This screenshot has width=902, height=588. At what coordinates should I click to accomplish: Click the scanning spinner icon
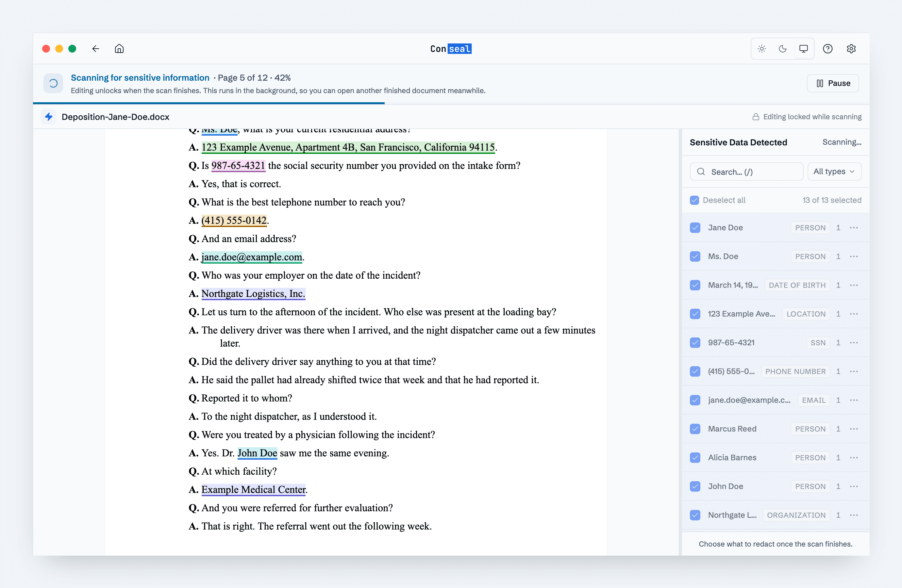point(54,83)
